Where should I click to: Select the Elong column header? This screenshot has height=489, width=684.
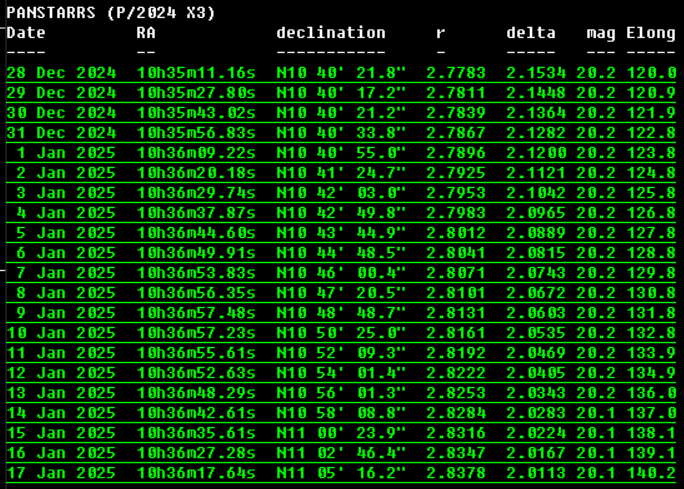651,33
